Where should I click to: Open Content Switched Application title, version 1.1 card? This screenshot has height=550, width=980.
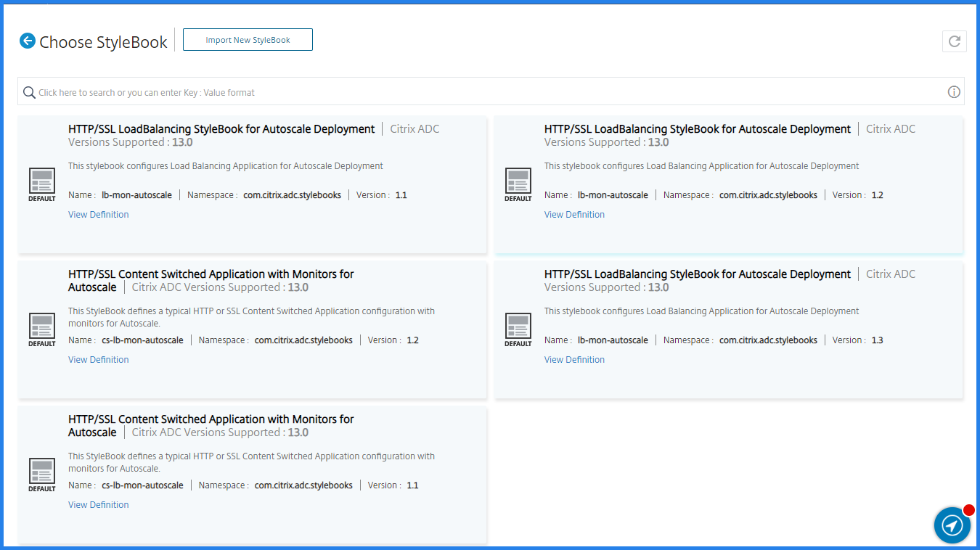pos(211,426)
